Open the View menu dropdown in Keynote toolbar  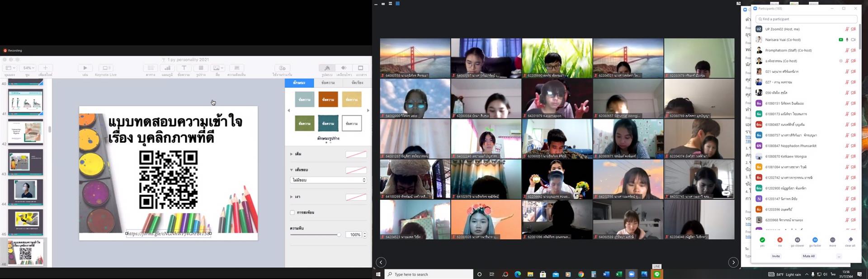coord(9,68)
